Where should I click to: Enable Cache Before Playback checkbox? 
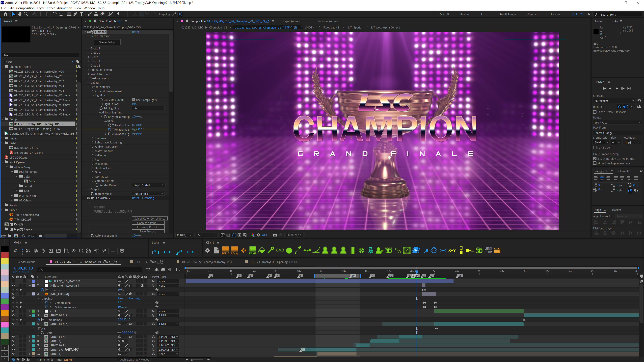595,112
